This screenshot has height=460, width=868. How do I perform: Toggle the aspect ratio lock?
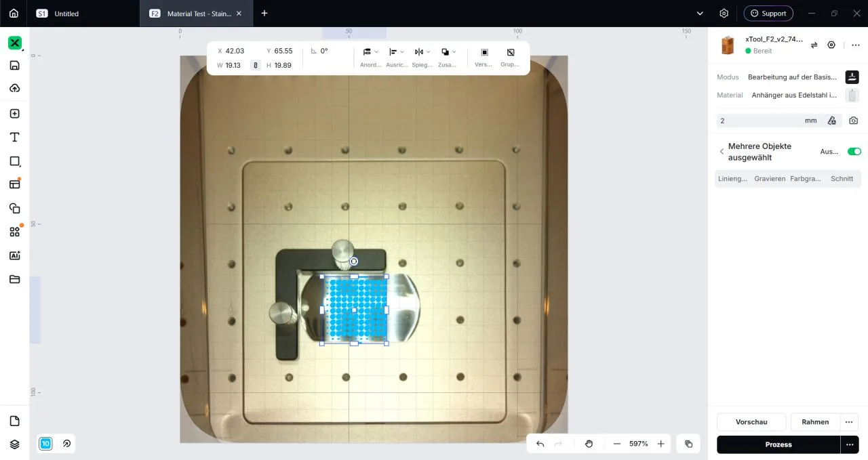256,65
